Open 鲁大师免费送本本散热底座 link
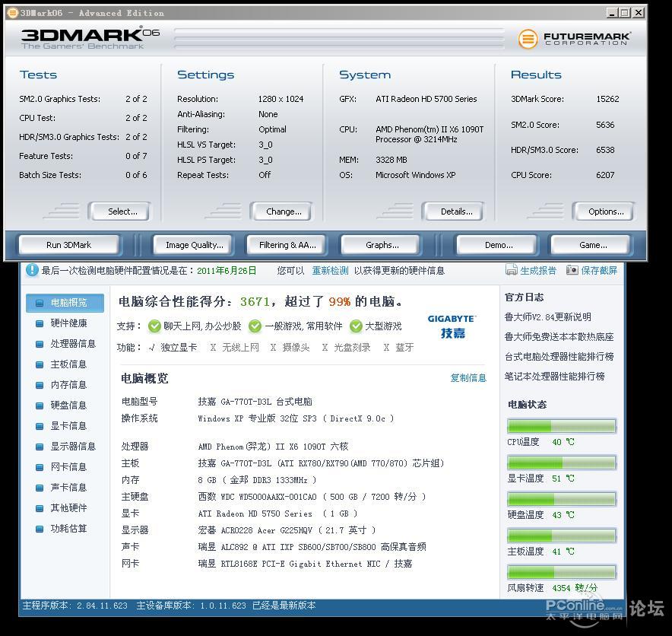The height and width of the screenshot is (636, 672). 559,337
